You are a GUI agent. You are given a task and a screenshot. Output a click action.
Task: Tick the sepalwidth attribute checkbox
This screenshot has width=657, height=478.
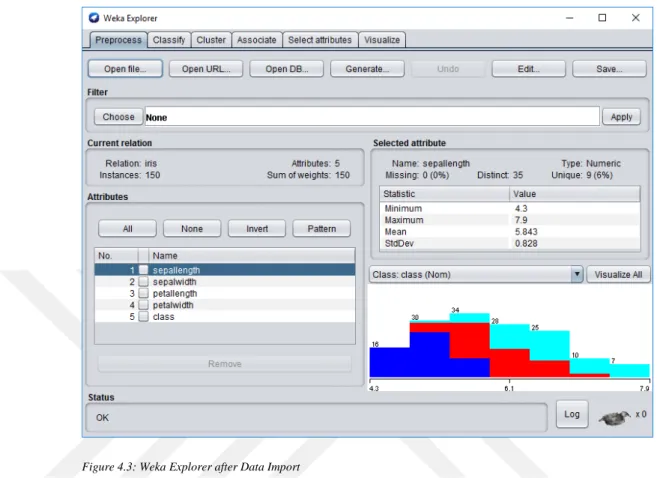pyautogui.click(x=143, y=282)
